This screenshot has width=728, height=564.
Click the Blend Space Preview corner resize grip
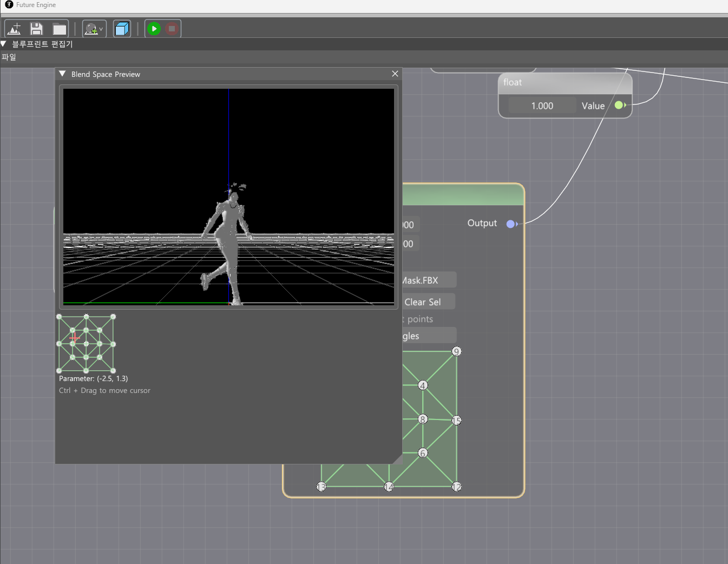(397, 459)
